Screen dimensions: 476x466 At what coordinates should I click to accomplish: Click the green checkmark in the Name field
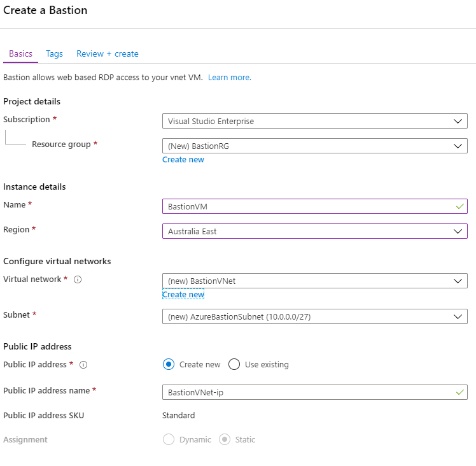pos(460,206)
